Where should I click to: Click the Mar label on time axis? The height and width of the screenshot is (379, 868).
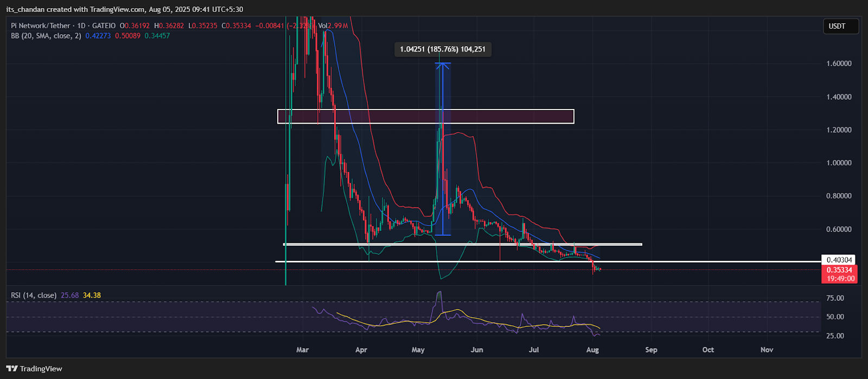coord(303,350)
